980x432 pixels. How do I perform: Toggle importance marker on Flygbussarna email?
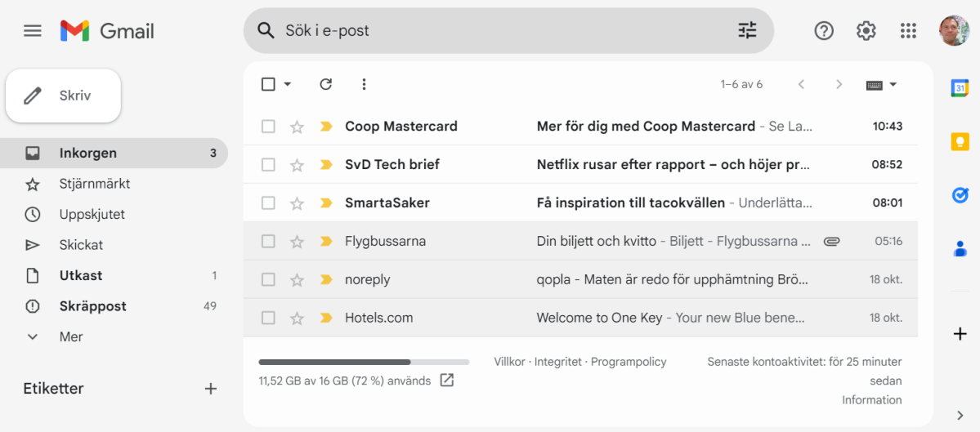click(326, 241)
